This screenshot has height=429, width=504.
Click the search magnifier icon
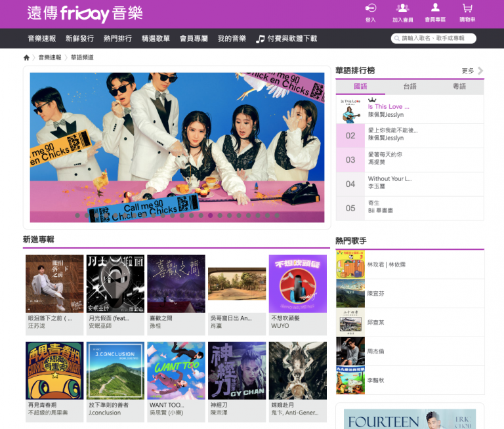coord(397,39)
